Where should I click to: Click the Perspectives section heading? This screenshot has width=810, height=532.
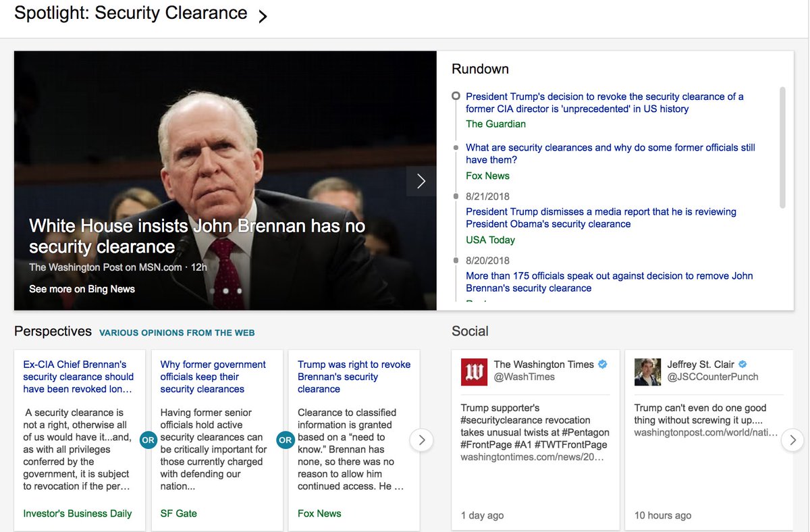[53, 331]
